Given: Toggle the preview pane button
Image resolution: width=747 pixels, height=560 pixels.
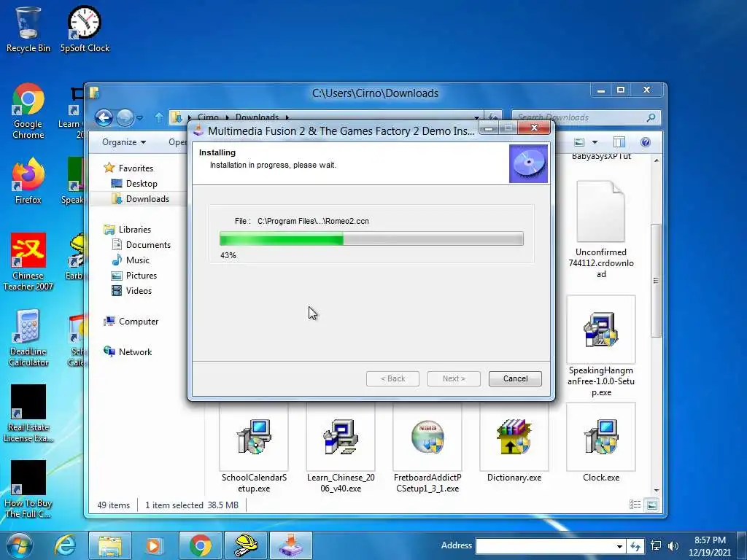Looking at the screenshot, I should point(619,142).
